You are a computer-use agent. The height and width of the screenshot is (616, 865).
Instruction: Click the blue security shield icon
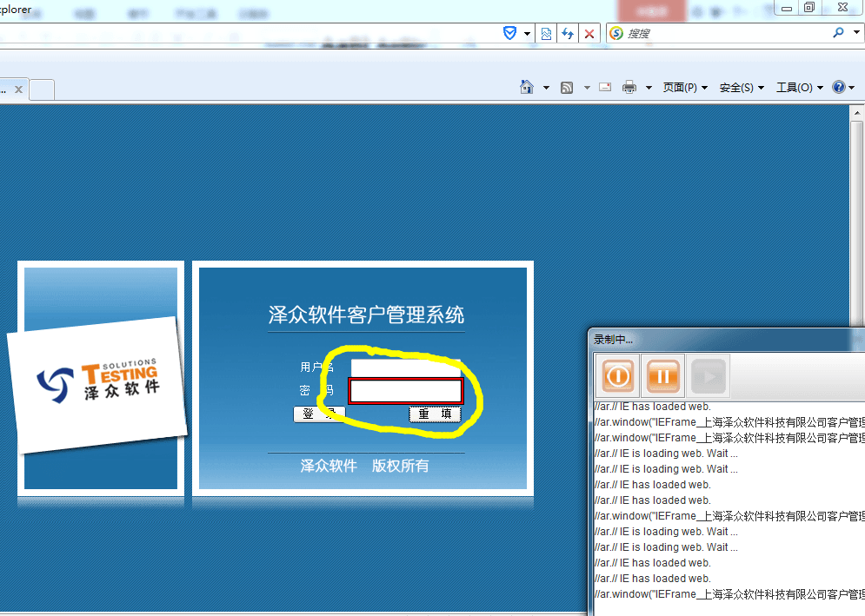[509, 34]
